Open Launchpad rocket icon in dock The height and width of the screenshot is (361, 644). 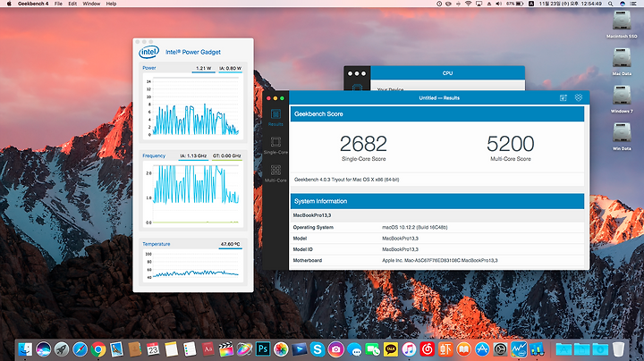click(x=62, y=349)
